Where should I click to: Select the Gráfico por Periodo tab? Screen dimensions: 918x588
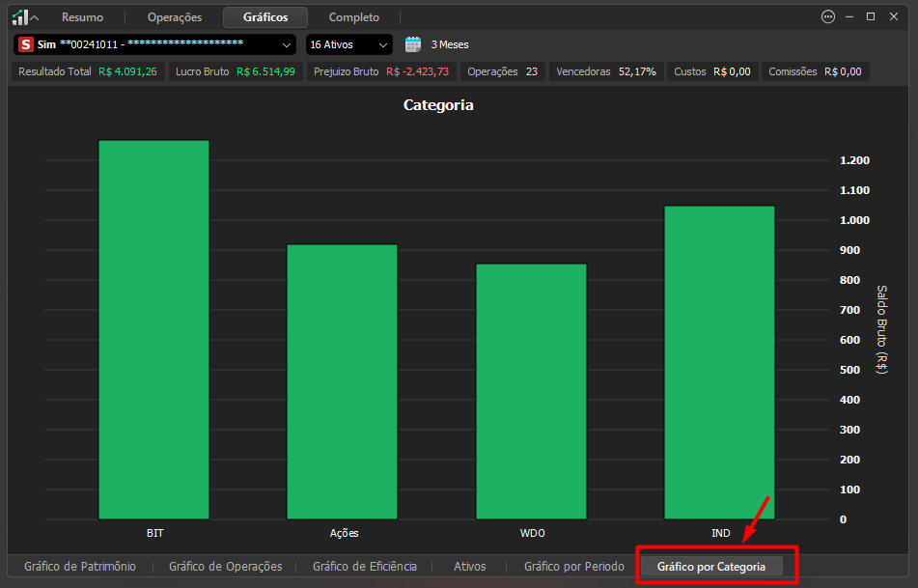574,567
